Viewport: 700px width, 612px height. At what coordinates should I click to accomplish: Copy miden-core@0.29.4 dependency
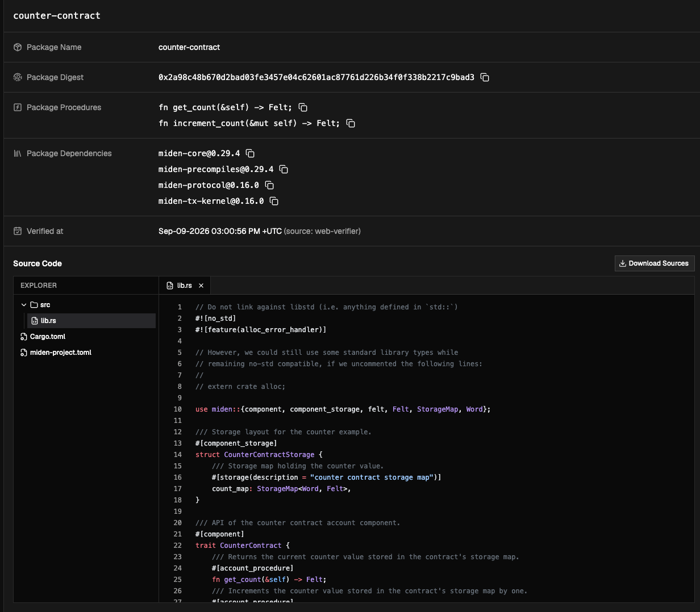point(250,153)
